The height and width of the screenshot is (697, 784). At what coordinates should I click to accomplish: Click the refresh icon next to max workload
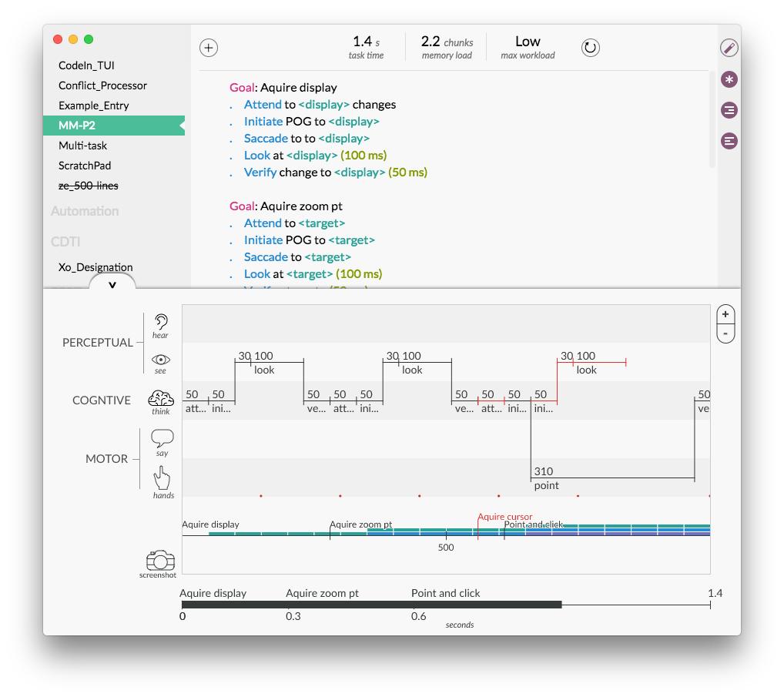(x=590, y=47)
